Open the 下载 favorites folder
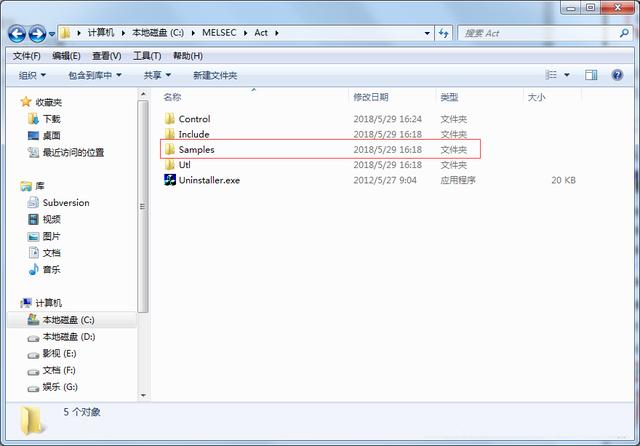The height and width of the screenshot is (446, 640). tap(51, 118)
